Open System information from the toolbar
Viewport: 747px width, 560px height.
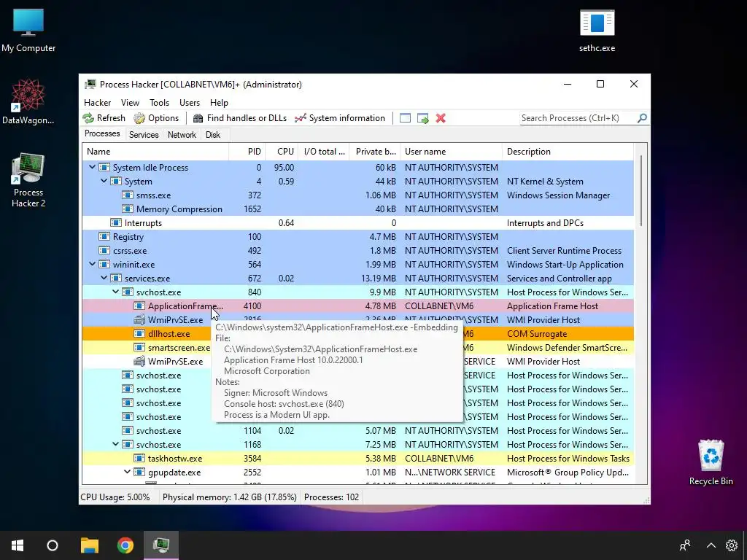pos(340,118)
